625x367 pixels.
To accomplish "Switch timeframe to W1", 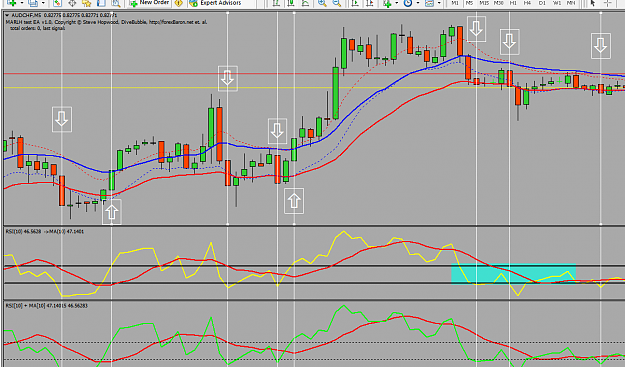I will coord(557,3).
